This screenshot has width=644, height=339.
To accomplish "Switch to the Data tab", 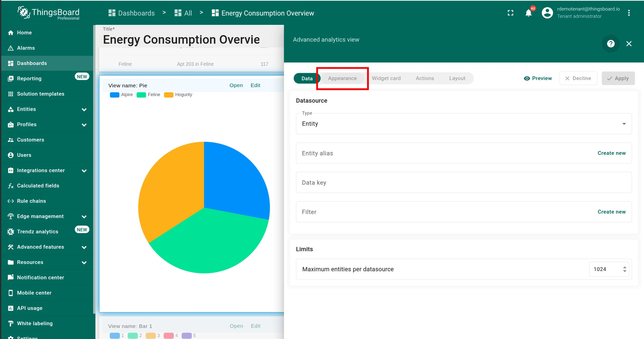I will point(307,78).
